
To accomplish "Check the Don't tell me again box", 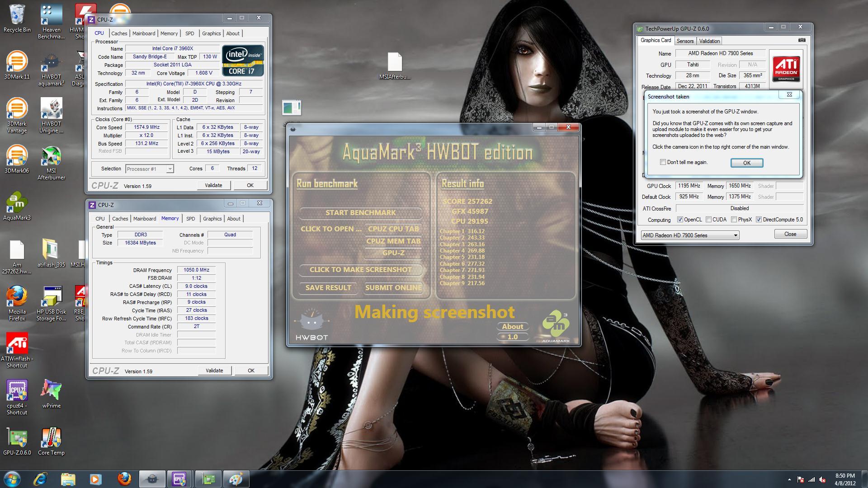I will click(663, 162).
